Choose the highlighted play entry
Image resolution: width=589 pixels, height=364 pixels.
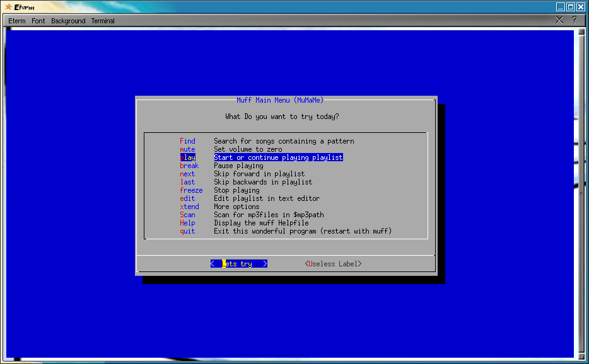coord(188,157)
